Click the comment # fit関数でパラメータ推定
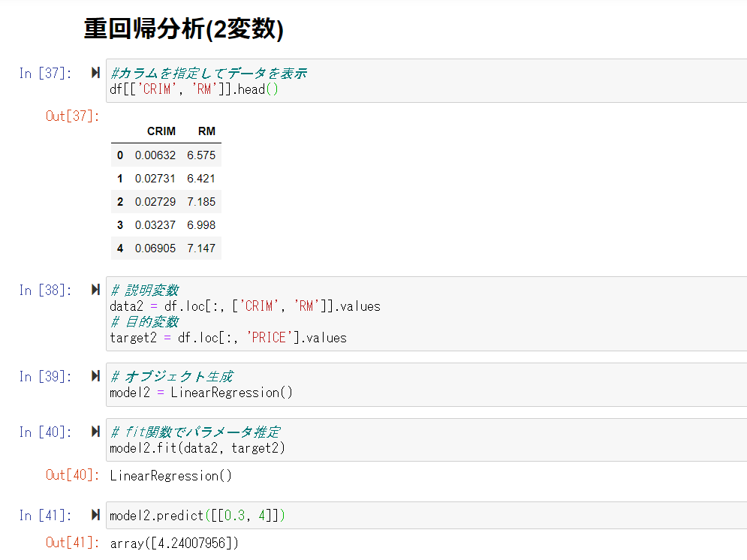The width and height of the screenshot is (747, 560). point(195,432)
